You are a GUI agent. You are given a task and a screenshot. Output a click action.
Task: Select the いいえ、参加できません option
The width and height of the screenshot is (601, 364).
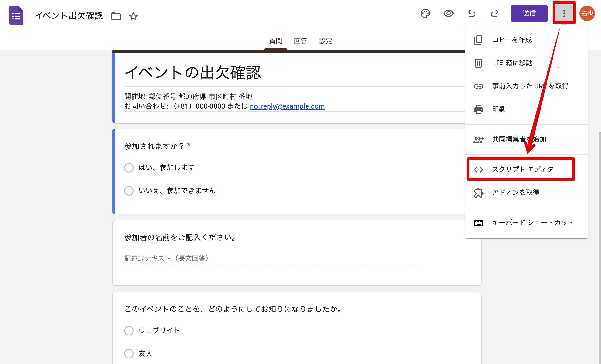[x=129, y=191]
